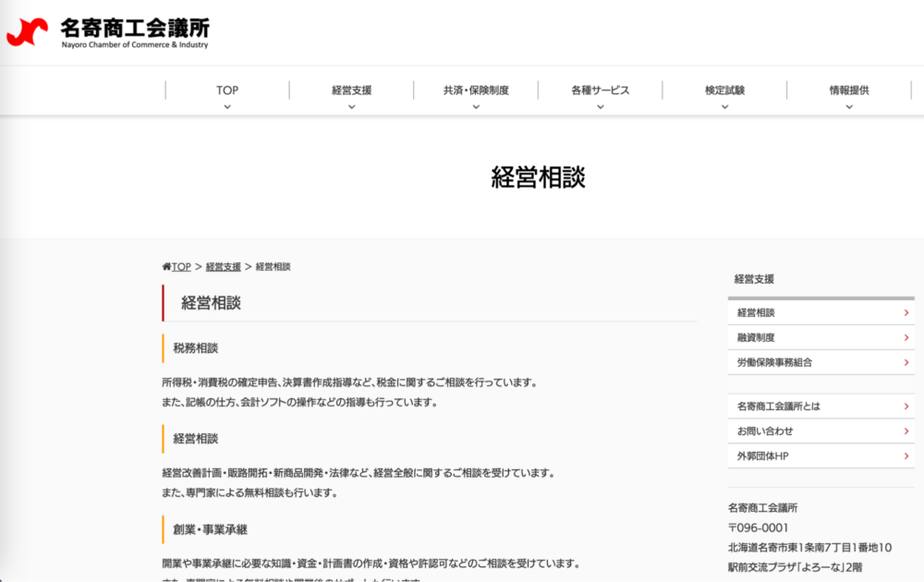This screenshot has width=924, height=582.
Task: Click the home icon in breadcrumb
Action: pos(166,267)
